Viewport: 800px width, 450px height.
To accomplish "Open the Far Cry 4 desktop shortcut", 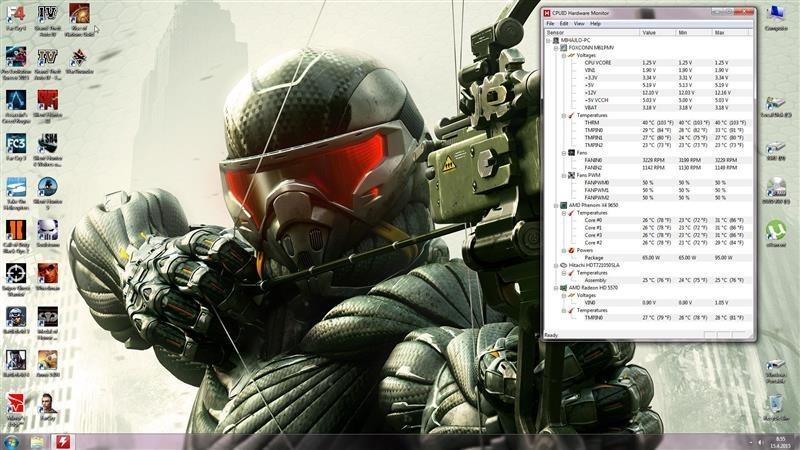I will [16, 14].
